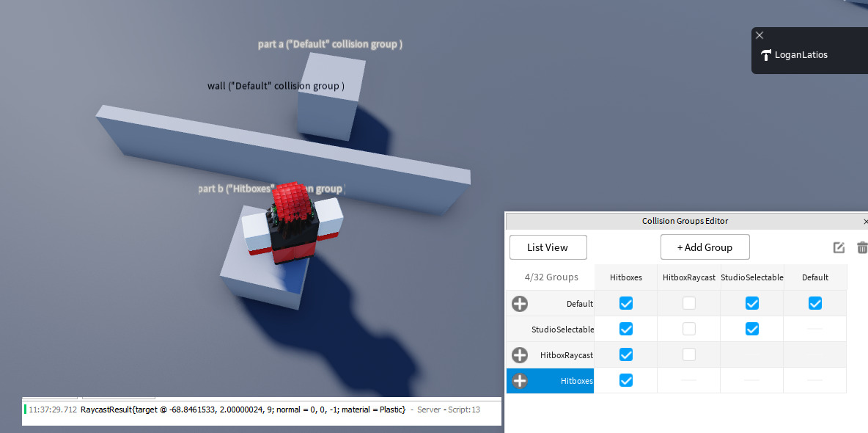This screenshot has height=433, width=868.
Task: Enable HitboxRaycast collision with HitboxRaycast
Action: [688, 354]
